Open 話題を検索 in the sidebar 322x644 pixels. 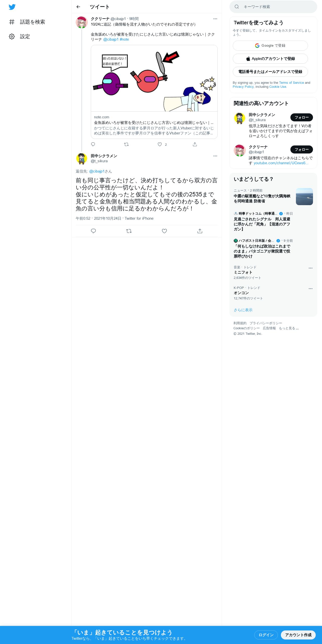pos(27,22)
